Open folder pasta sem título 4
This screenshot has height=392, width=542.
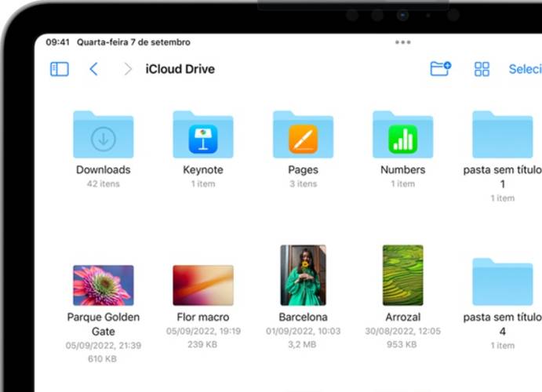pos(503,281)
